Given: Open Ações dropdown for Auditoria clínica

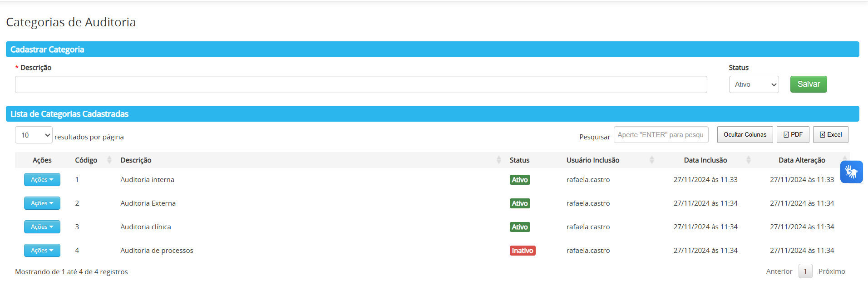Looking at the screenshot, I should [x=42, y=227].
